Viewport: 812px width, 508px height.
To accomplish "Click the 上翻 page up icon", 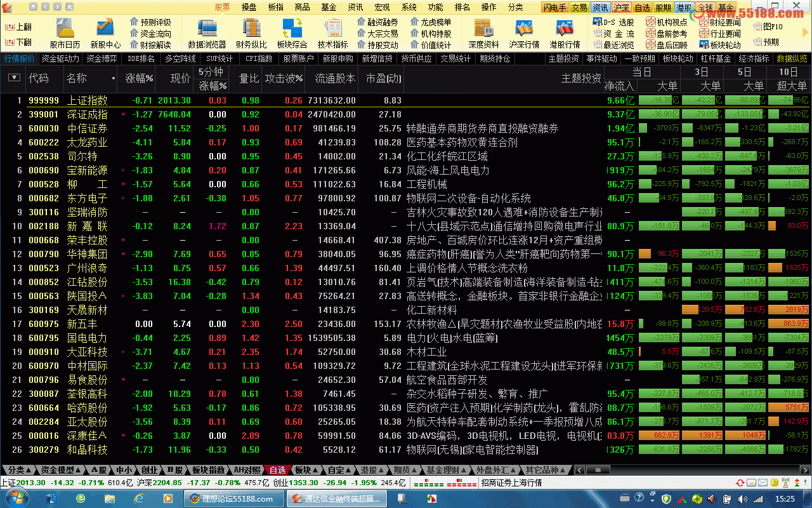I will (18, 27).
